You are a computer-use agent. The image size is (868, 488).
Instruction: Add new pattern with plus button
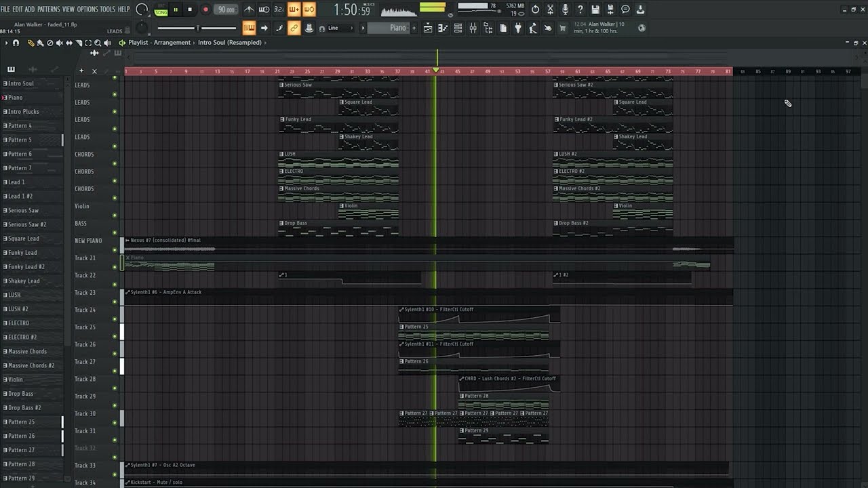414,28
